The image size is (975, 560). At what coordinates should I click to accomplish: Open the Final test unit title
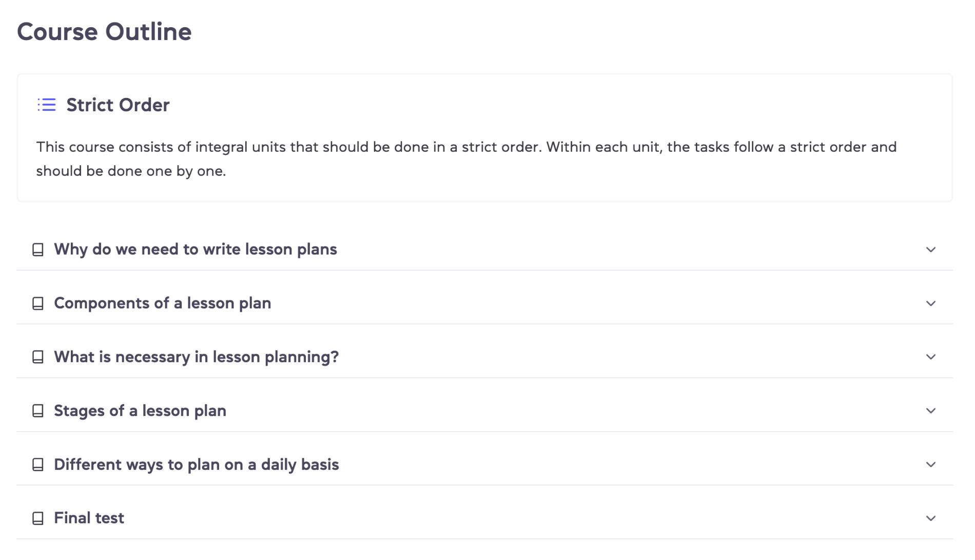click(89, 518)
